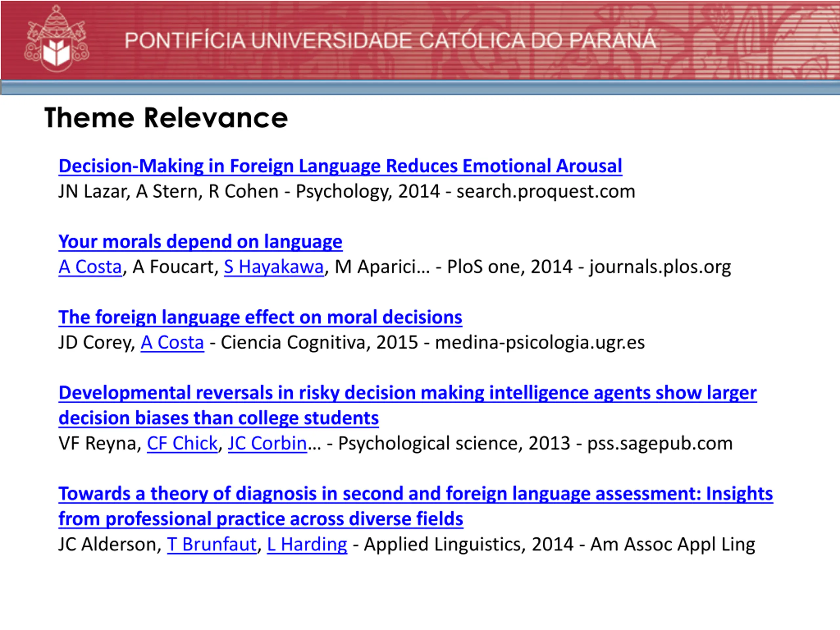Click author link S Hayakawa
Image resolution: width=840 pixels, height=630 pixels.
(274, 267)
